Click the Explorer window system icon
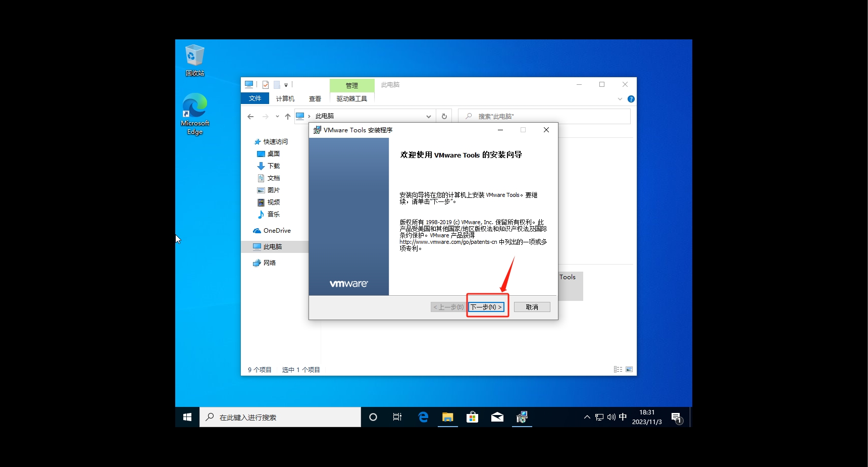Viewport: 868px width, 467px height. point(249,84)
